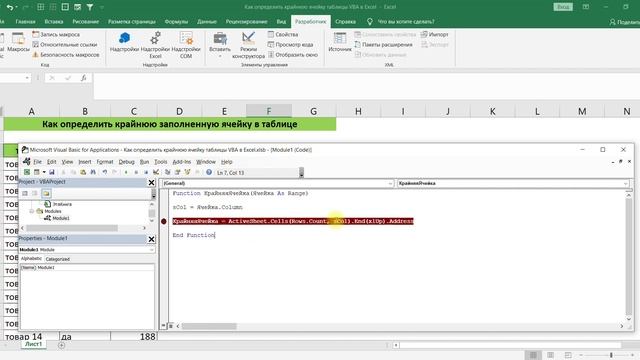The width and height of the screenshot is (640, 360).
Task: Open the Главная ribbon tab
Action: pyautogui.click(x=25, y=22)
